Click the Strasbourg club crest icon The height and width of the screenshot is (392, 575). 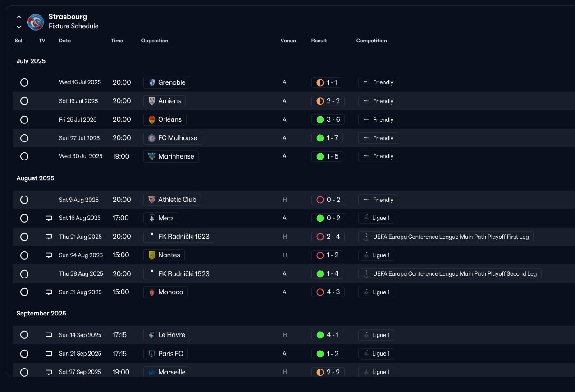tap(36, 22)
